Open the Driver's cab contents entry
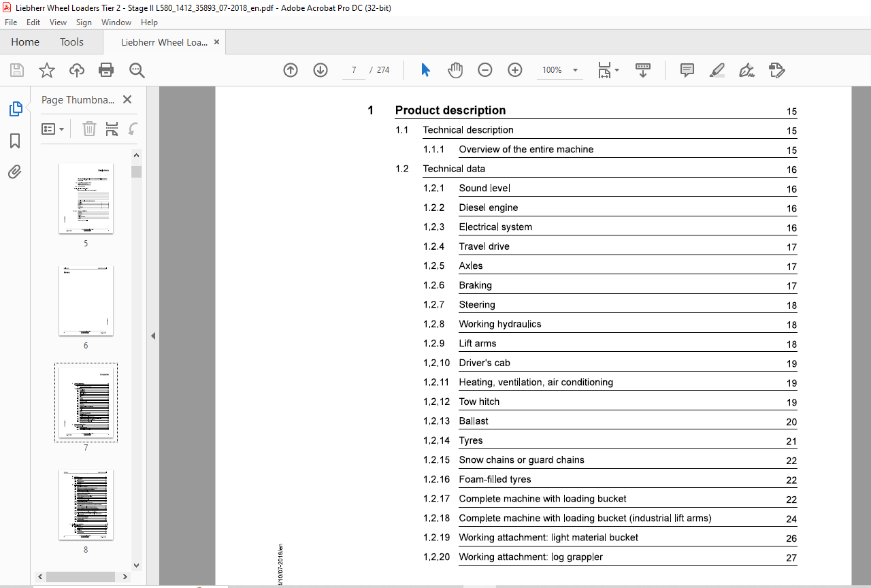The image size is (871, 588). point(484,363)
